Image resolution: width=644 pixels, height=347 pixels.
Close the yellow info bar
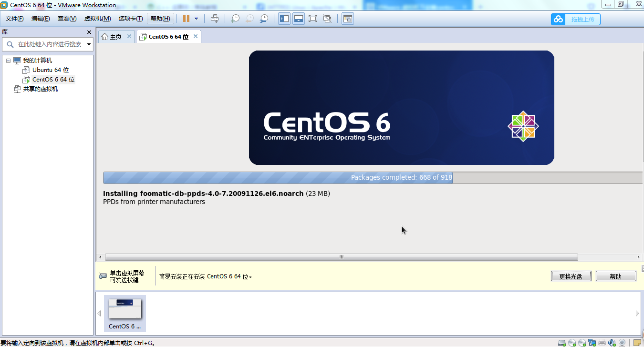[x=643, y=268]
